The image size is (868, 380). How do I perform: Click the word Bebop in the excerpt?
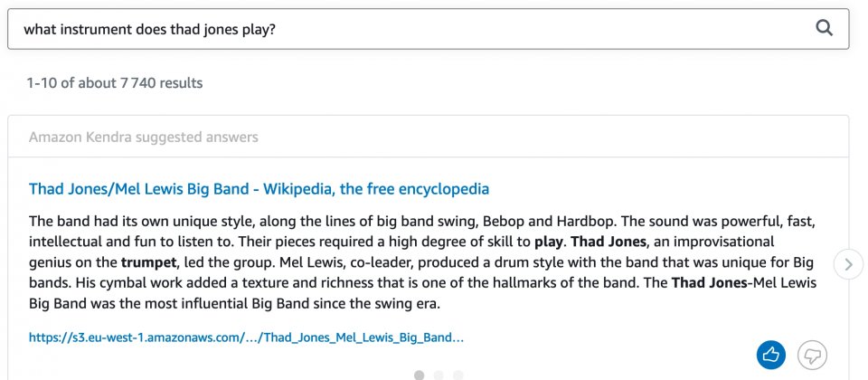[500, 222]
